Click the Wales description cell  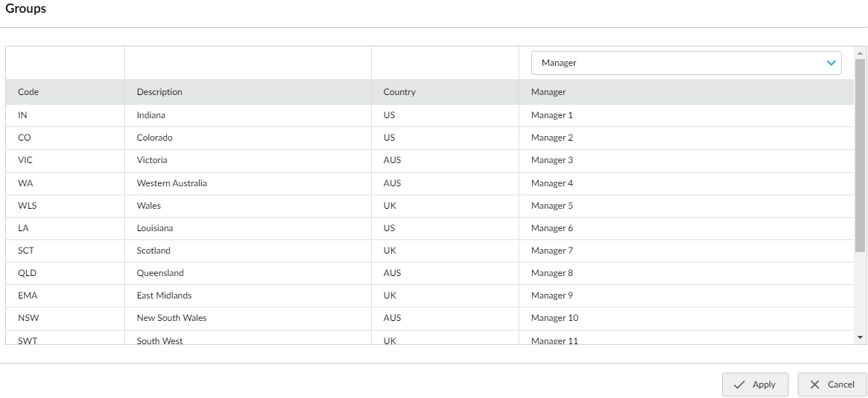149,206
